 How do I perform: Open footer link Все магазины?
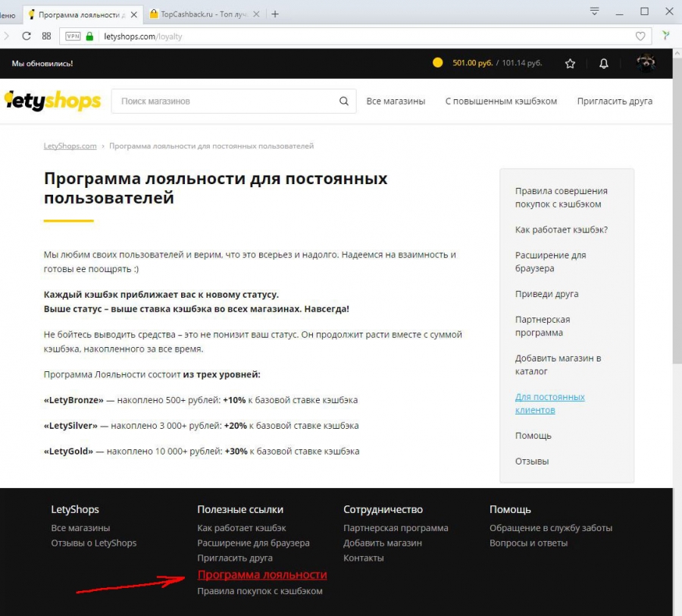click(80, 528)
